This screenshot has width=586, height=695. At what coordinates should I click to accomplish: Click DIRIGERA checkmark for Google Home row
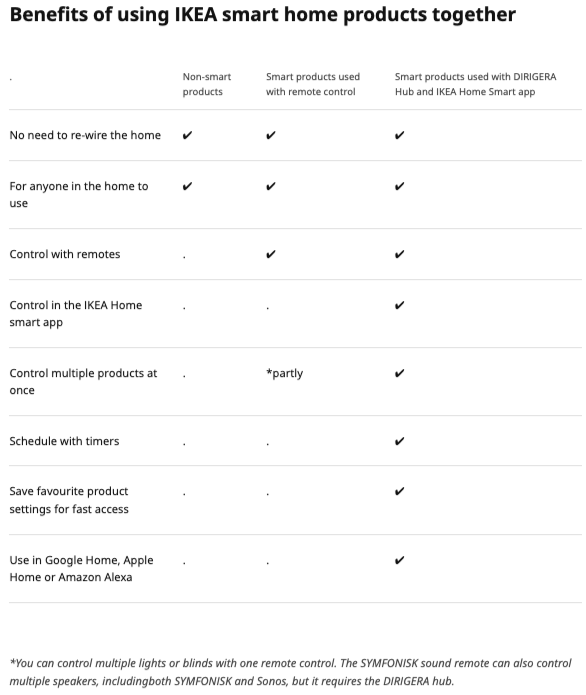(399, 560)
